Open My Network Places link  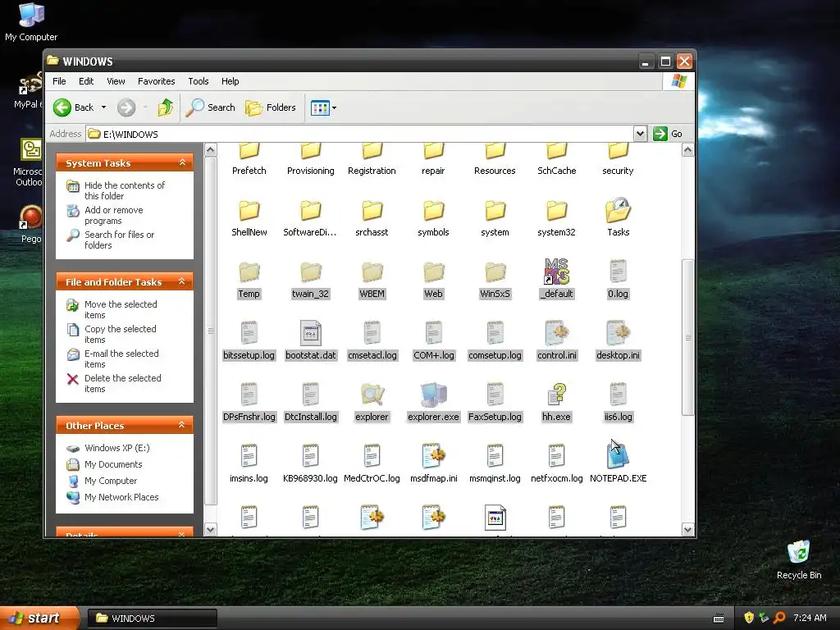coord(121,497)
